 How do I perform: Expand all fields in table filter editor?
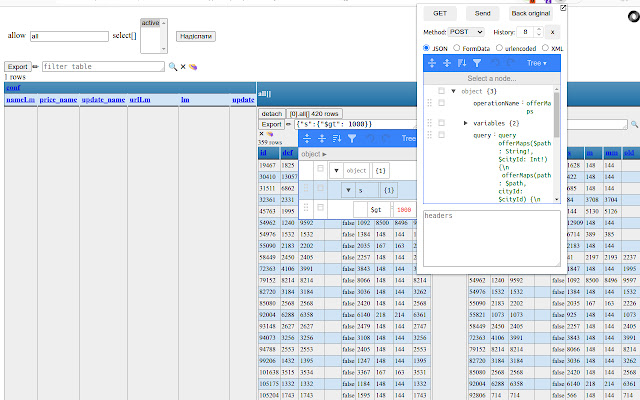pyautogui.click(x=307, y=138)
